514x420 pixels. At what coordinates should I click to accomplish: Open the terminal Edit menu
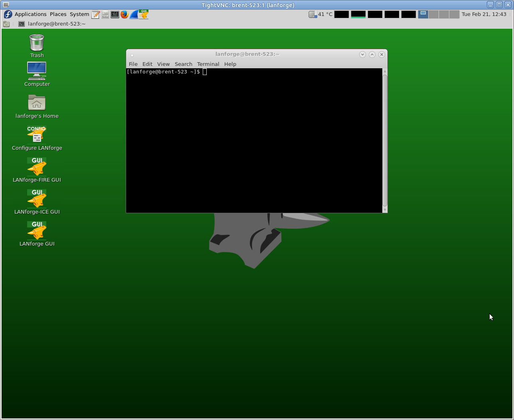pyautogui.click(x=147, y=64)
